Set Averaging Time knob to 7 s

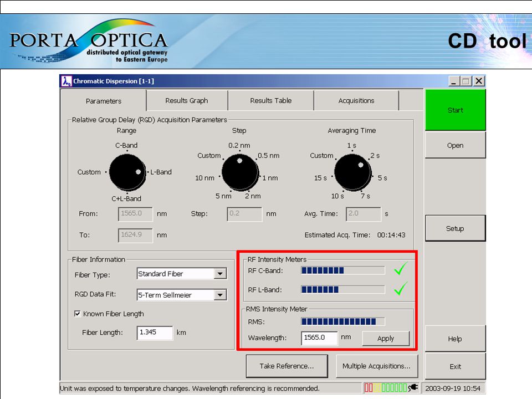(365, 196)
